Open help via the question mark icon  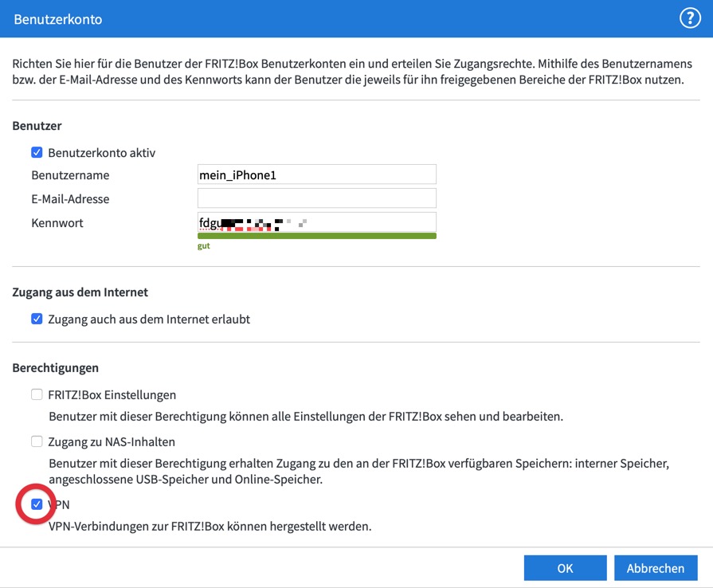pos(689,18)
